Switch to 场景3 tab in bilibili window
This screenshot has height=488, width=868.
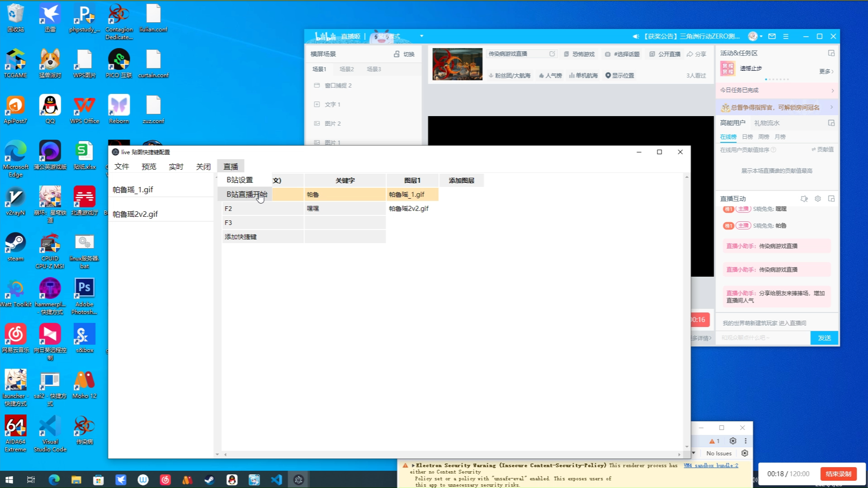(x=374, y=69)
